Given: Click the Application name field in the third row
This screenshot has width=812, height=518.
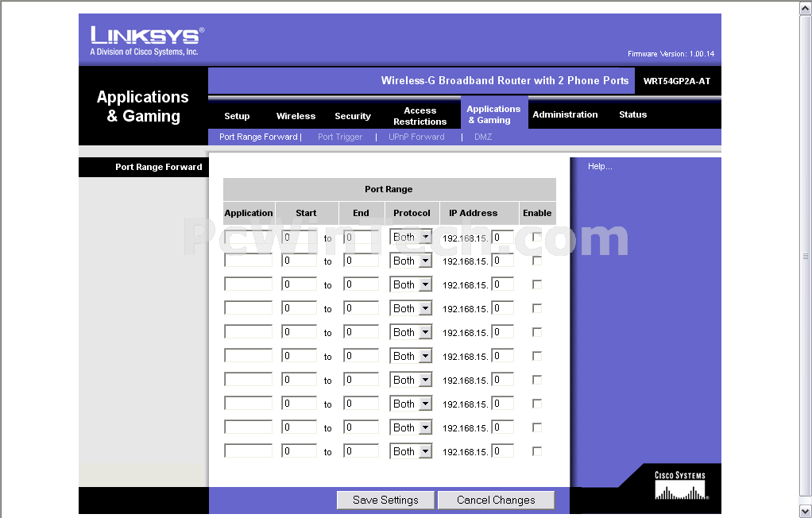Looking at the screenshot, I should [x=248, y=284].
